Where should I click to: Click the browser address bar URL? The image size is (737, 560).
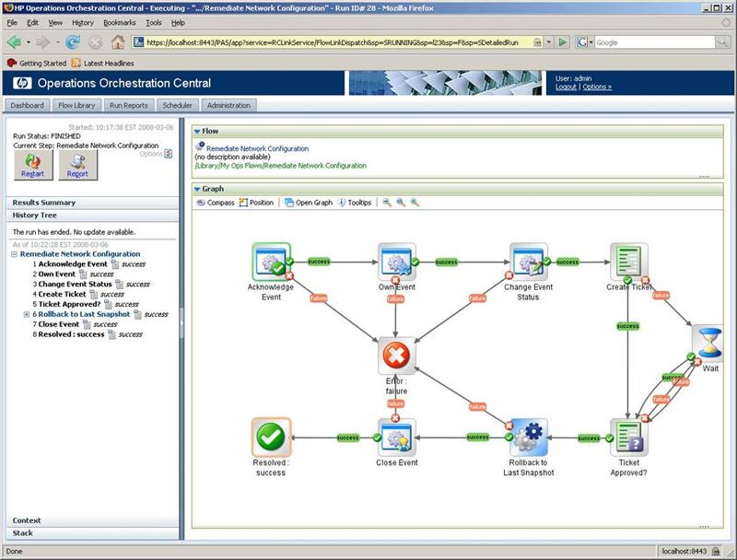[x=333, y=42]
